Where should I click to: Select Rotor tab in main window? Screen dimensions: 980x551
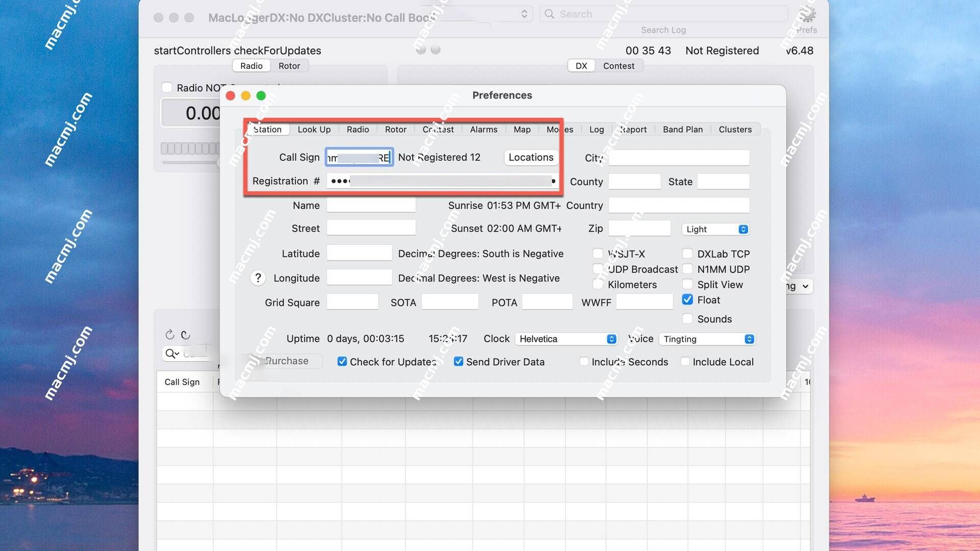[289, 66]
